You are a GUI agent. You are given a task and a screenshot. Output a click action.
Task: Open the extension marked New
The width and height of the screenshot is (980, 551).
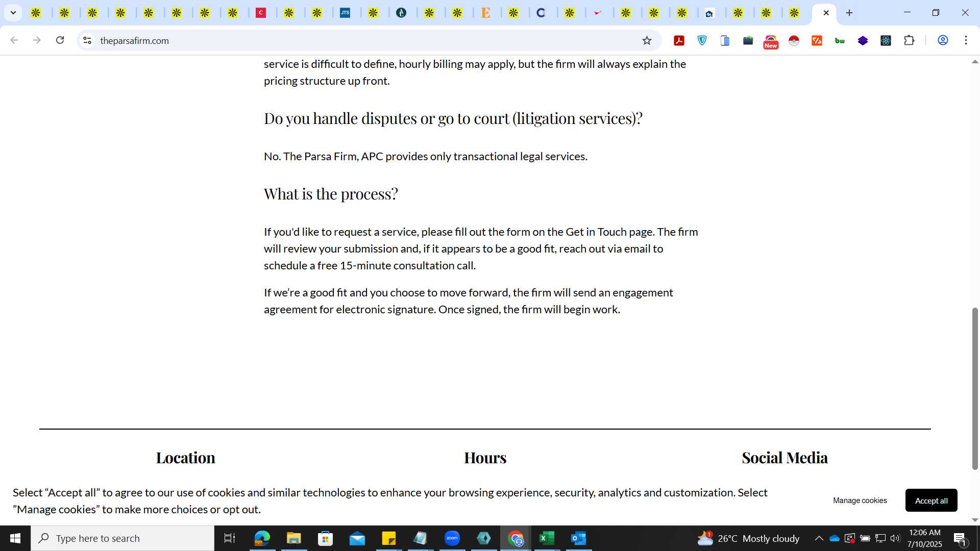point(771,41)
